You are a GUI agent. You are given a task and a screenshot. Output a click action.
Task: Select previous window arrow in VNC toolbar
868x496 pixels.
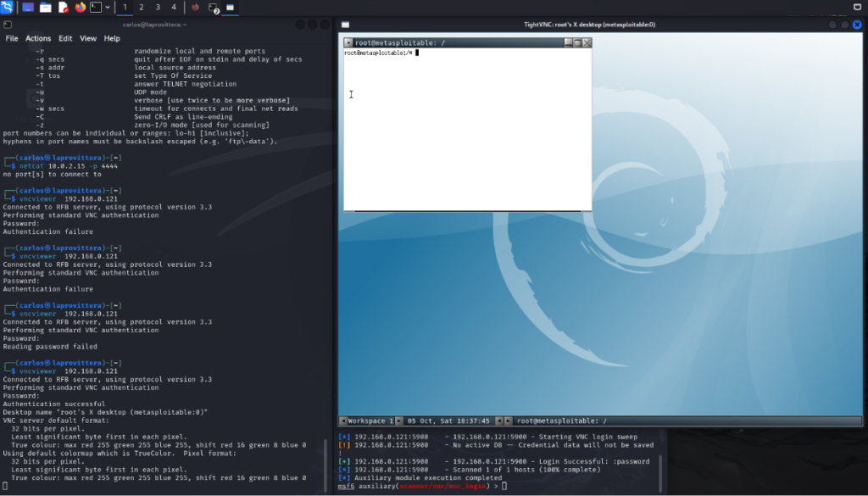tap(498, 421)
